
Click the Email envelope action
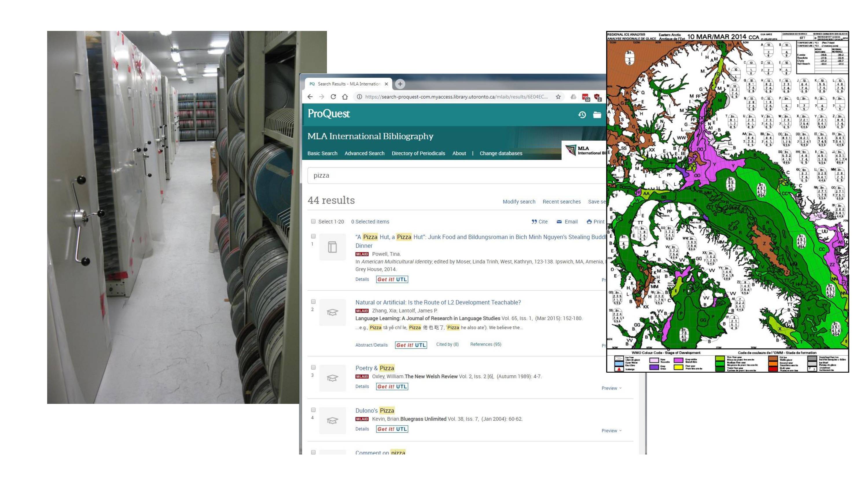tap(567, 222)
